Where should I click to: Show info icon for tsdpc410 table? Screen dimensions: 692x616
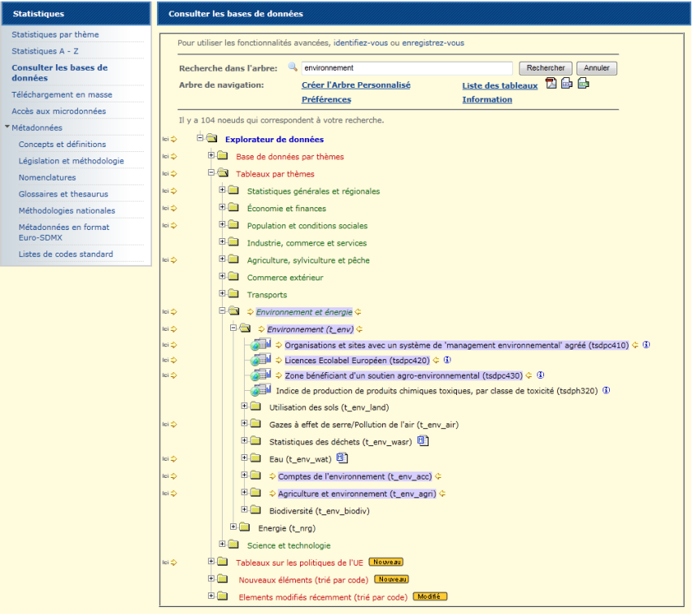click(646, 345)
